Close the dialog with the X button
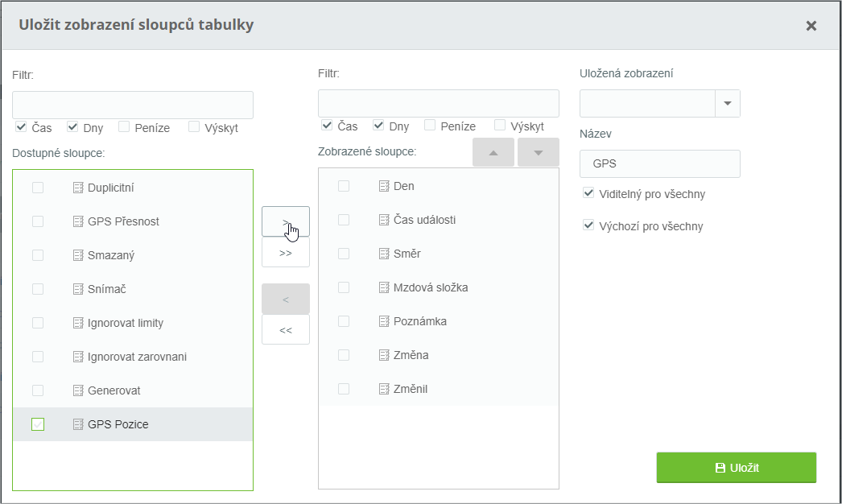842x504 pixels. click(x=811, y=26)
